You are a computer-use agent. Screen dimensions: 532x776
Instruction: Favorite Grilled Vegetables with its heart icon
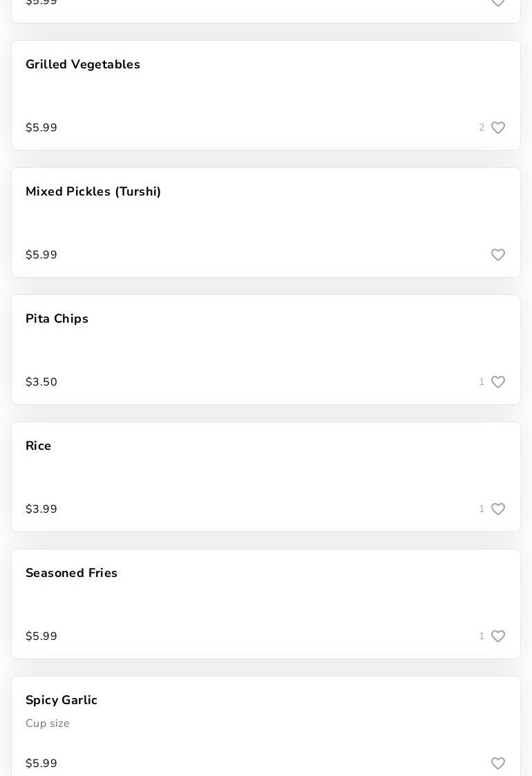pyautogui.click(x=498, y=128)
